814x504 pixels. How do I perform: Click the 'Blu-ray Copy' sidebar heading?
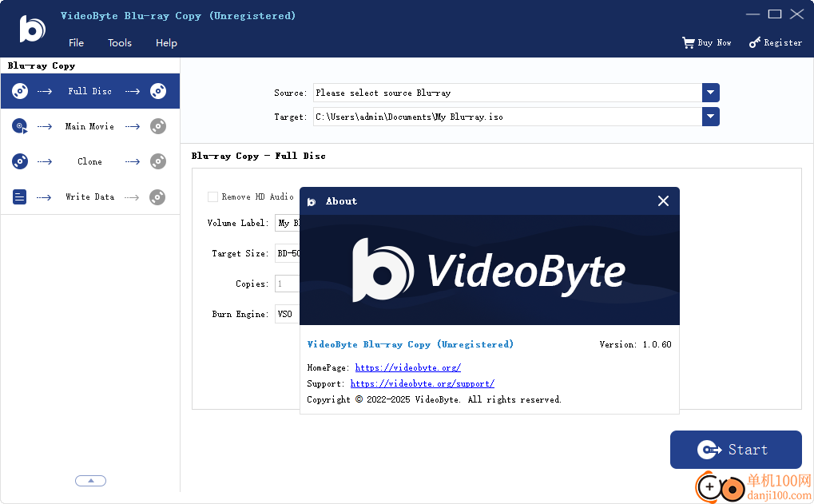(x=42, y=66)
